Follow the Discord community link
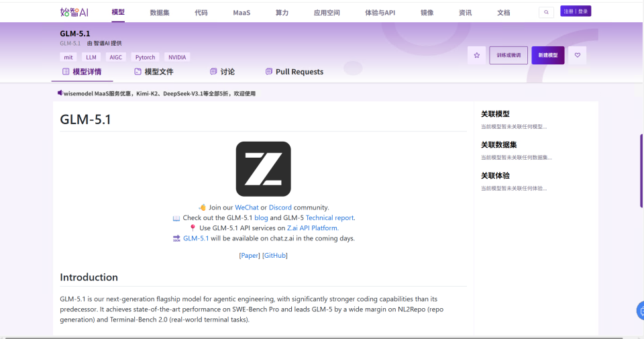Viewport: 644px width, 339px height. click(280, 207)
